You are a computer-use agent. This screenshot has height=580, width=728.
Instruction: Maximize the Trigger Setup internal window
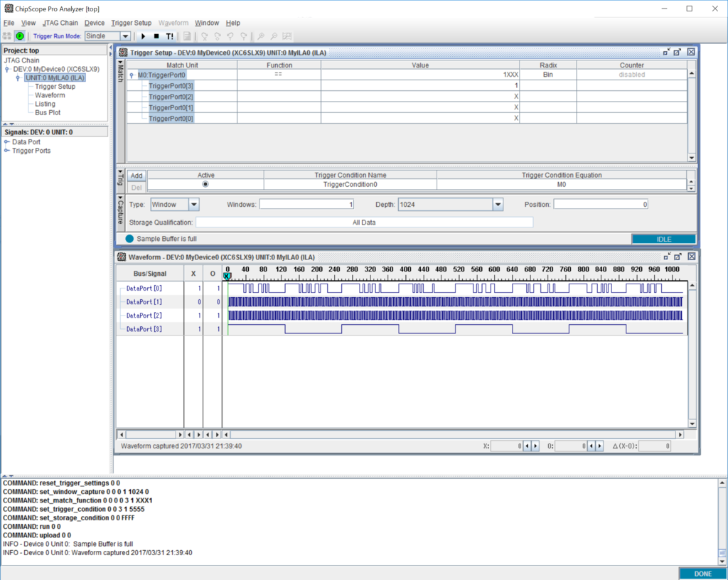click(678, 52)
